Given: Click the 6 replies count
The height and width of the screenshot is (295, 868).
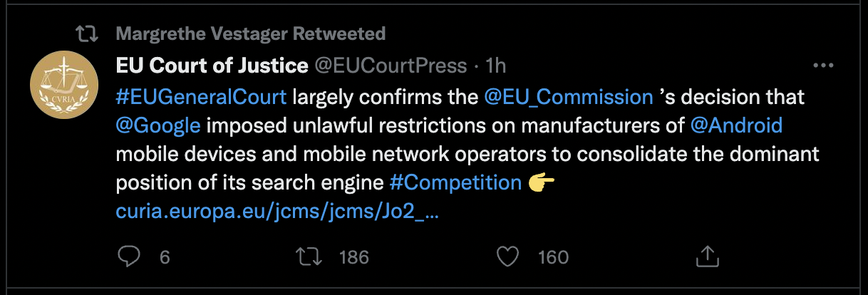Looking at the screenshot, I should pyautogui.click(x=165, y=257).
